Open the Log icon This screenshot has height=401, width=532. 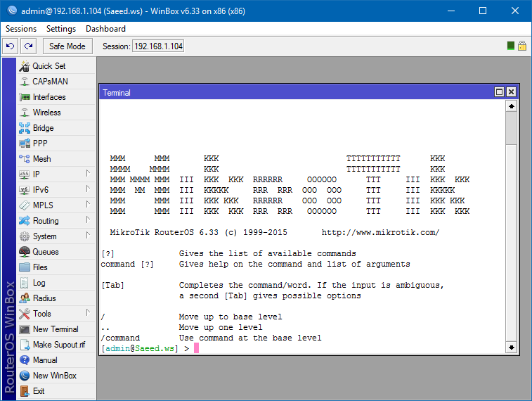(x=25, y=283)
